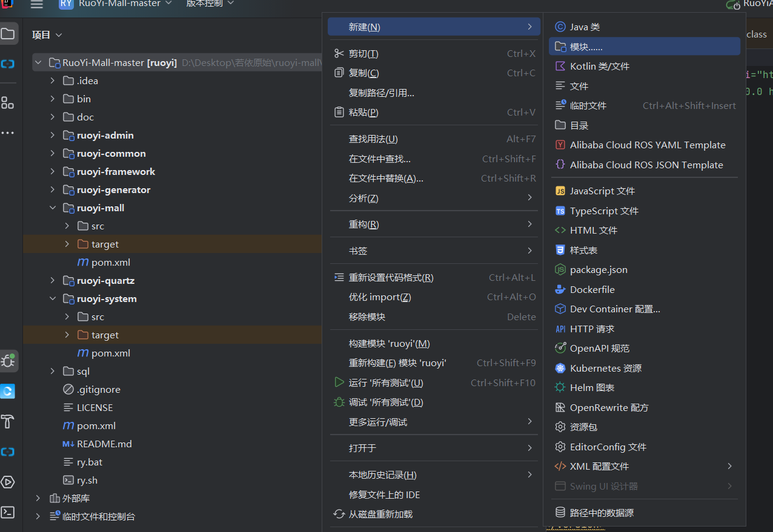Click the Java class icon in submenu
The height and width of the screenshot is (532, 773).
(560, 27)
